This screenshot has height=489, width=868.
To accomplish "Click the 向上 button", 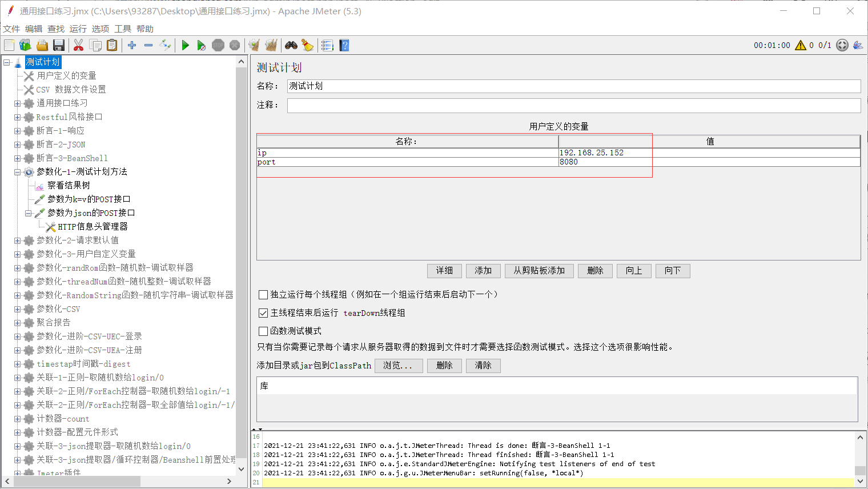I will pyautogui.click(x=634, y=271).
